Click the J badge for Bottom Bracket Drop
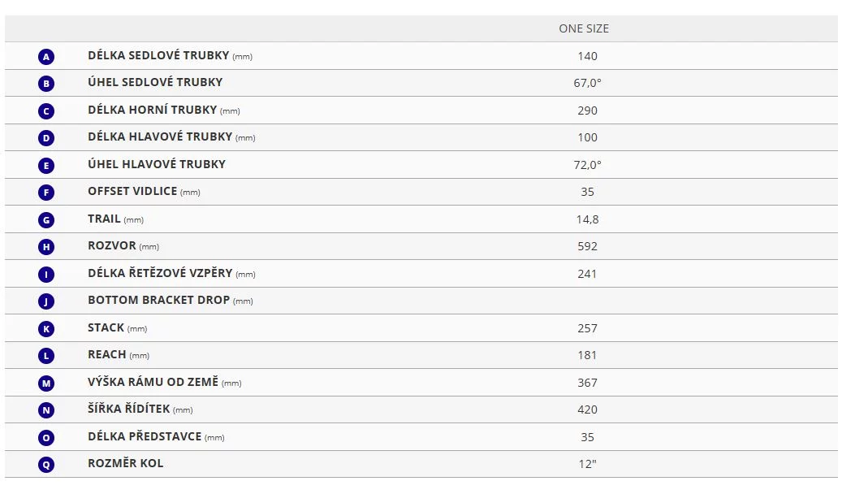This screenshot has width=868, height=494. 46,301
